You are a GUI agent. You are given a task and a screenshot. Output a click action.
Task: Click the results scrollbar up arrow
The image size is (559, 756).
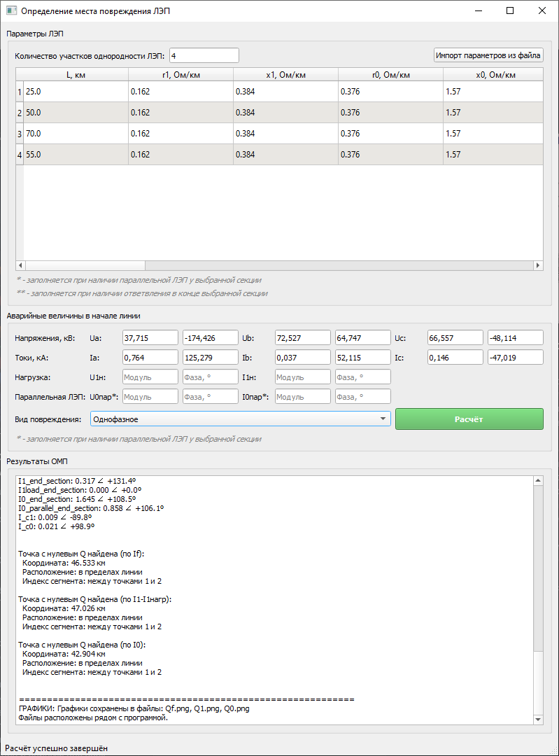[538, 480]
